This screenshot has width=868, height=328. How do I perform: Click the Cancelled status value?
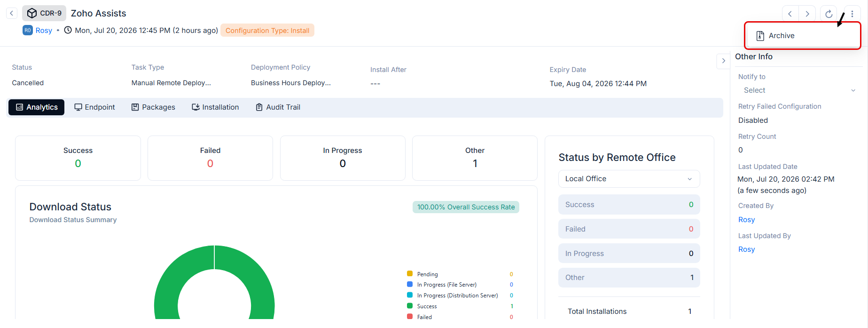click(x=28, y=83)
